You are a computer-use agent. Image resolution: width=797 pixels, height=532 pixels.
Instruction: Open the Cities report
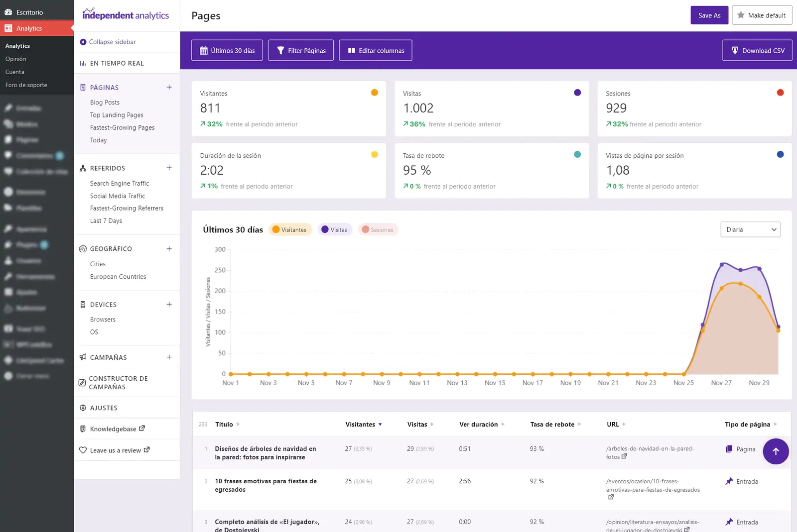(x=98, y=264)
